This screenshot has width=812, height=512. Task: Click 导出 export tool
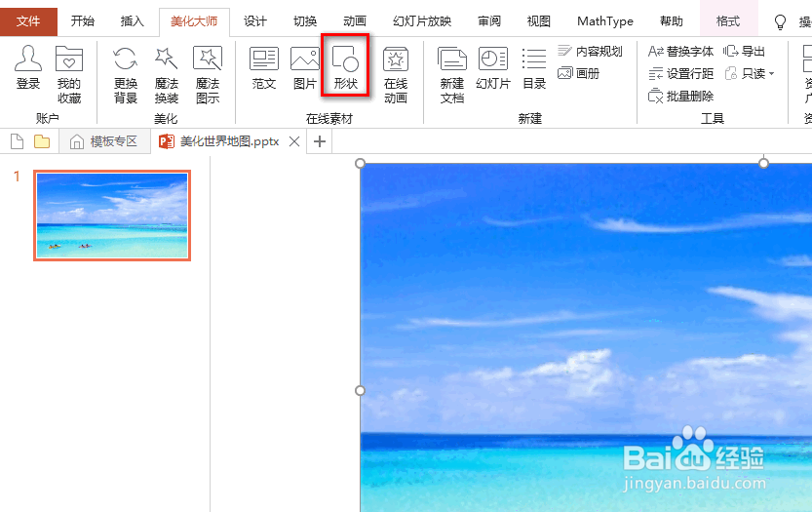click(x=744, y=51)
